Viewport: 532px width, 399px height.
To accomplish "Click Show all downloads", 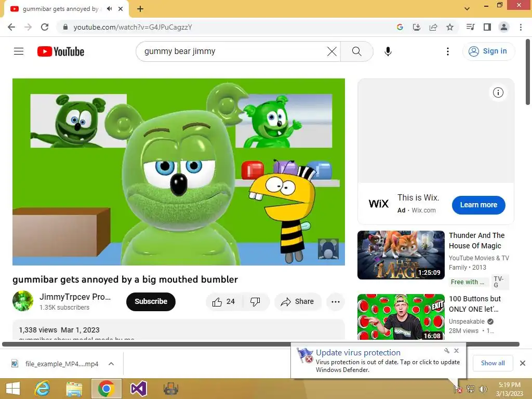I will pyautogui.click(x=493, y=363).
